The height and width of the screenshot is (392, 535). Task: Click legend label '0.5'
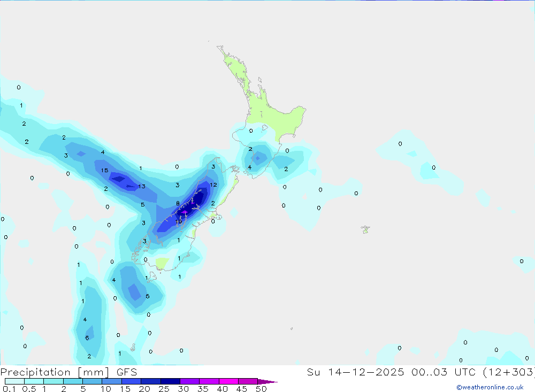(29, 389)
